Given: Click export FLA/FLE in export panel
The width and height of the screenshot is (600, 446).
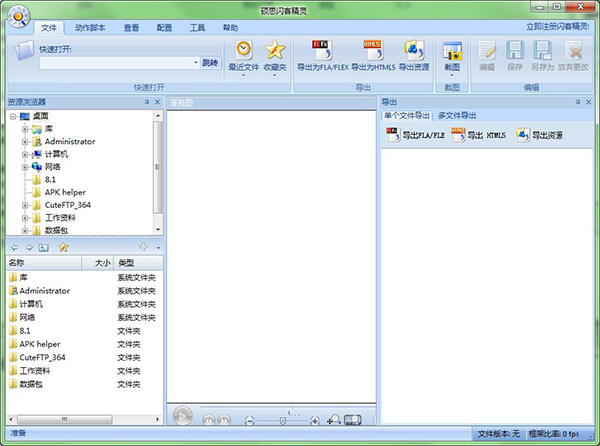Looking at the screenshot, I should click(x=416, y=135).
